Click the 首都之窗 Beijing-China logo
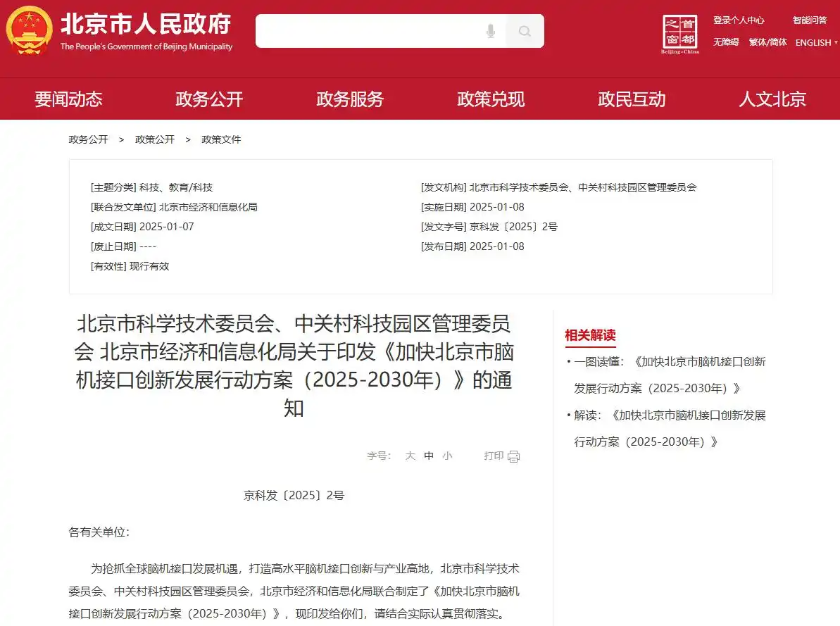The image size is (840, 626). (680, 35)
